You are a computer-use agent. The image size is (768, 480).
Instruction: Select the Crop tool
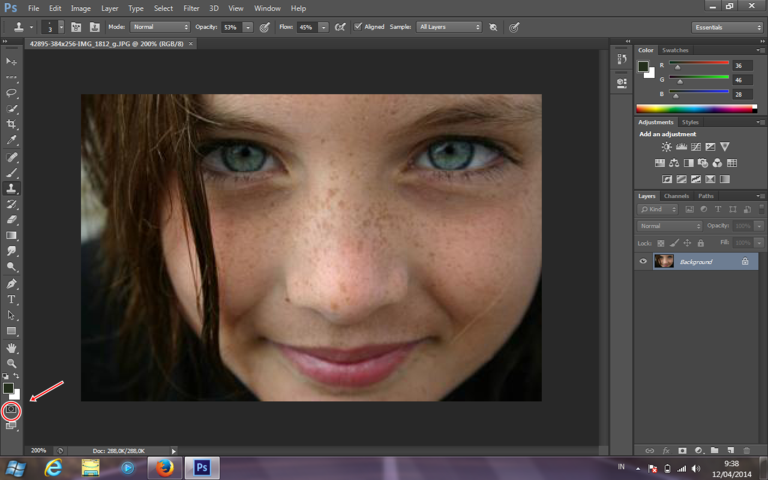pos(12,124)
